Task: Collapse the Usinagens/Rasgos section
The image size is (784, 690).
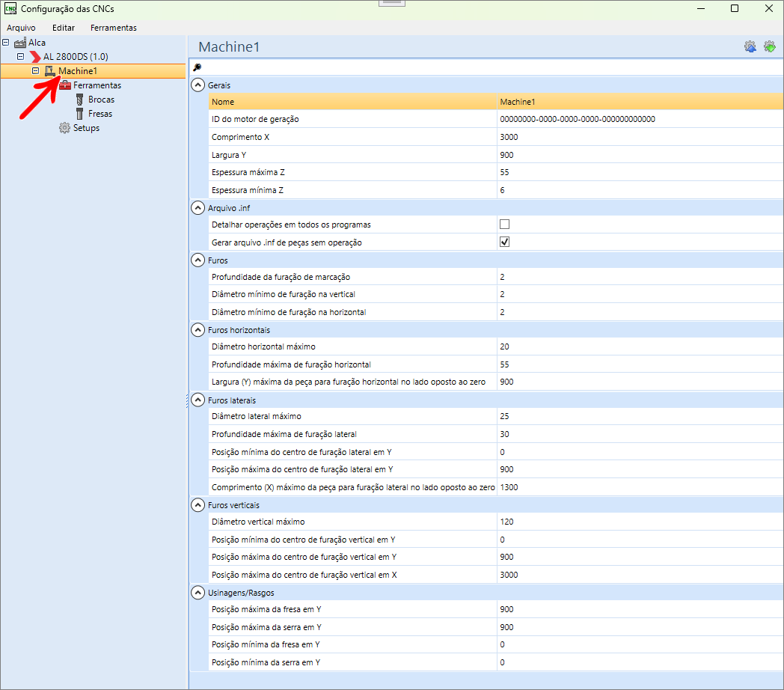Action: (x=198, y=593)
